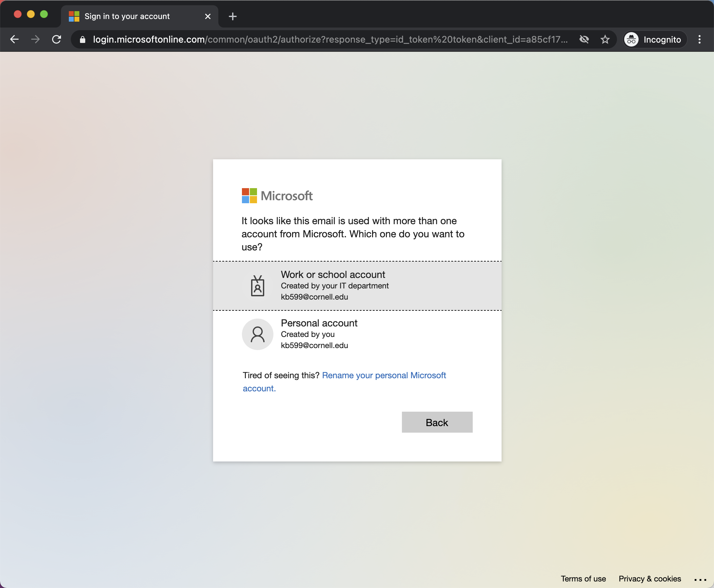The height and width of the screenshot is (588, 714).
Task: Select the 'Sign in to your account' tab
Action: tap(140, 16)
